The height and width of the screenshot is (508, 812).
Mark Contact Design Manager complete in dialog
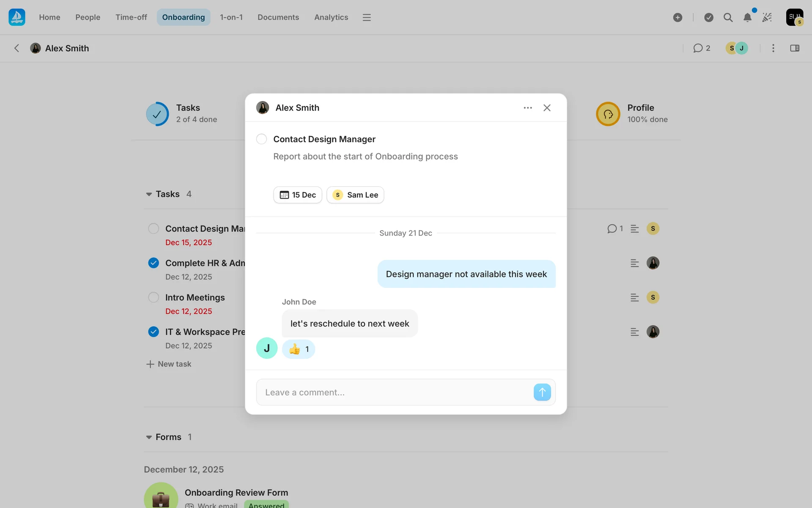pos(261,139)
